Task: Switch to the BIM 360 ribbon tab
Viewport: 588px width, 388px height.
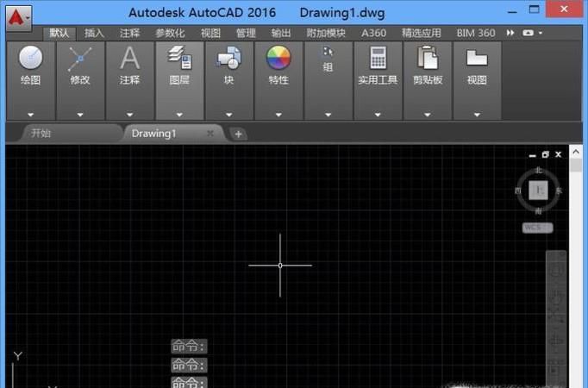Action: pos(476,33)
